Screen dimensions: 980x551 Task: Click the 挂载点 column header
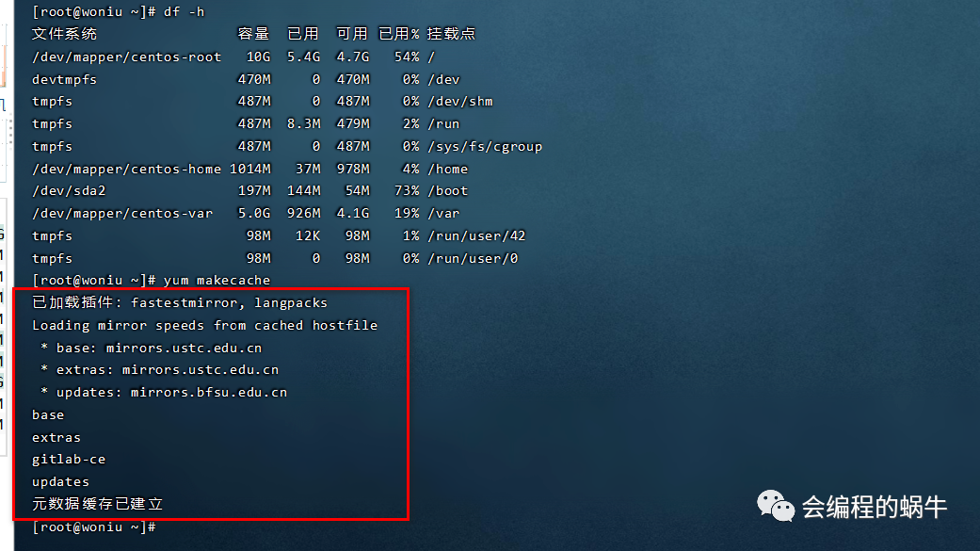[x=451, y=34]
